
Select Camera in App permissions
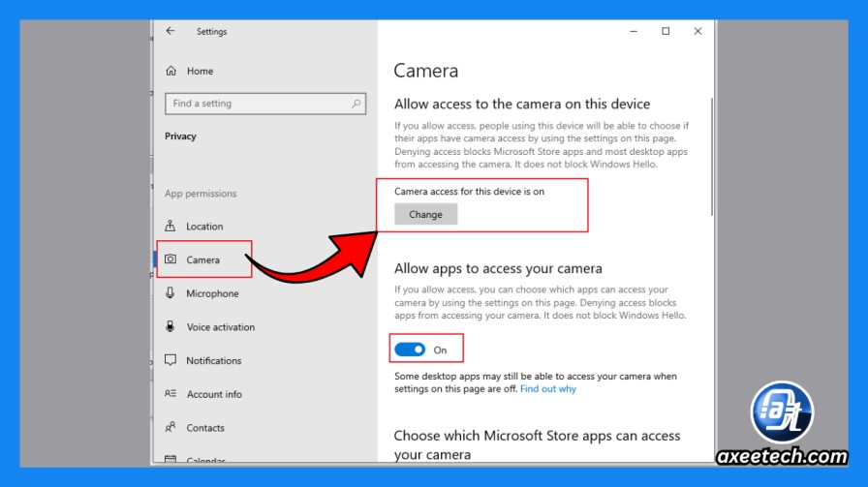coord(204,259)
